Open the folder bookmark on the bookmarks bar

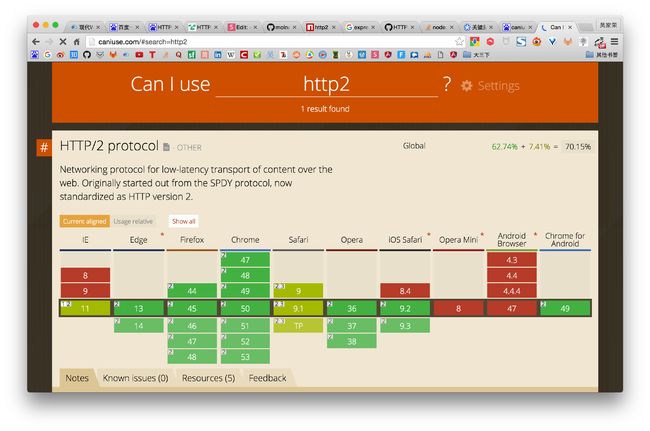click(476, 55)
